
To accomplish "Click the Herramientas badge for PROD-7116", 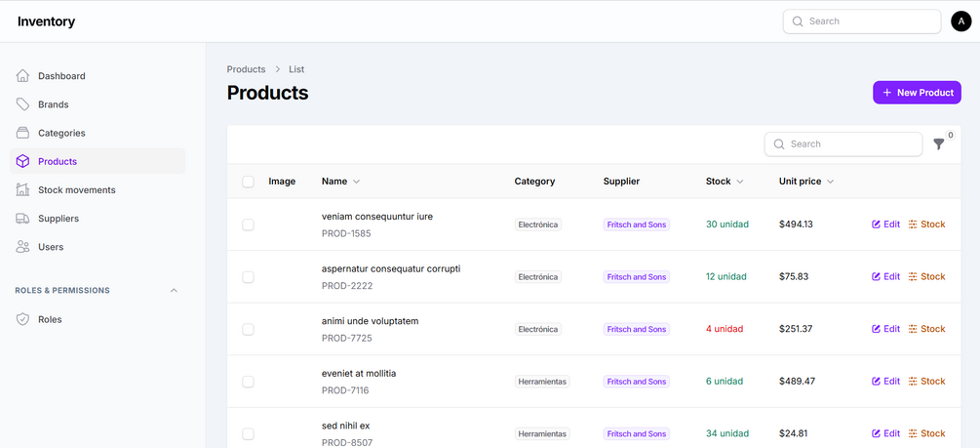I will coord(542,381).
